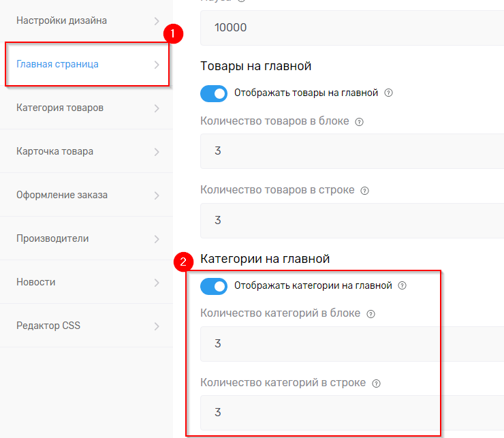Click help icon next to 'Количество категорий в блоке'
This screenshot has height=438, width=504.
[371, 314]
